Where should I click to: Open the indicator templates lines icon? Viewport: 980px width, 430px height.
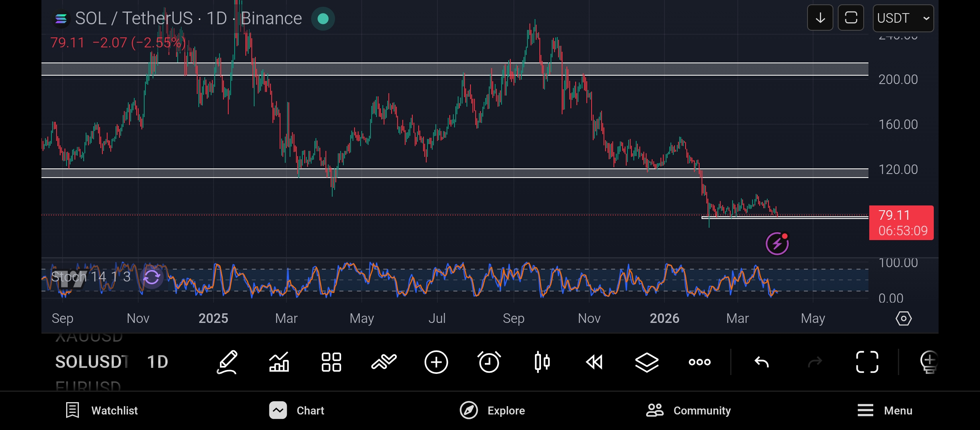pyautogui.click(x=384, y=362)
